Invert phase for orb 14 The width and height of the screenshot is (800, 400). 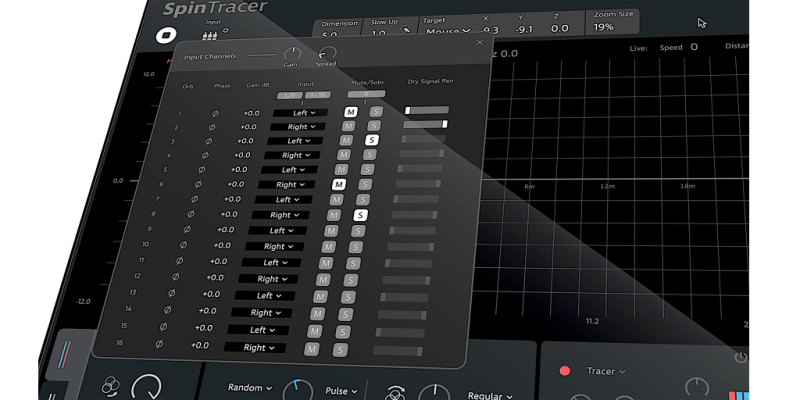click(x=167, y=310)
